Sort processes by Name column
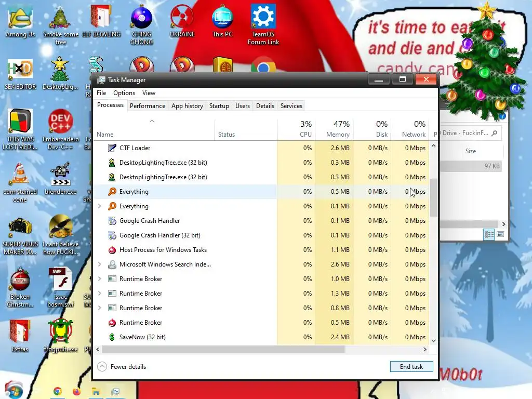 (x=154, y=129)
